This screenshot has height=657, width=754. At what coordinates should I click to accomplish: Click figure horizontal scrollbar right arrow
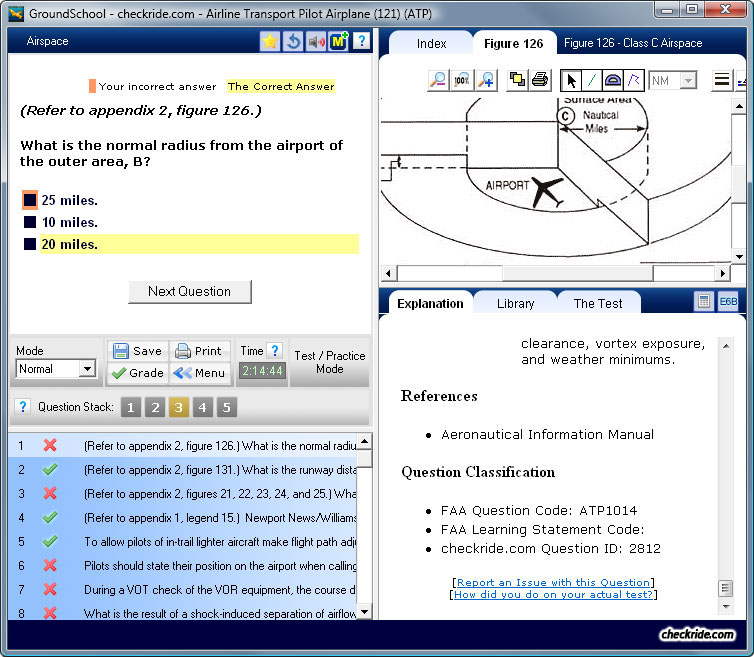[x=722, y=274]
